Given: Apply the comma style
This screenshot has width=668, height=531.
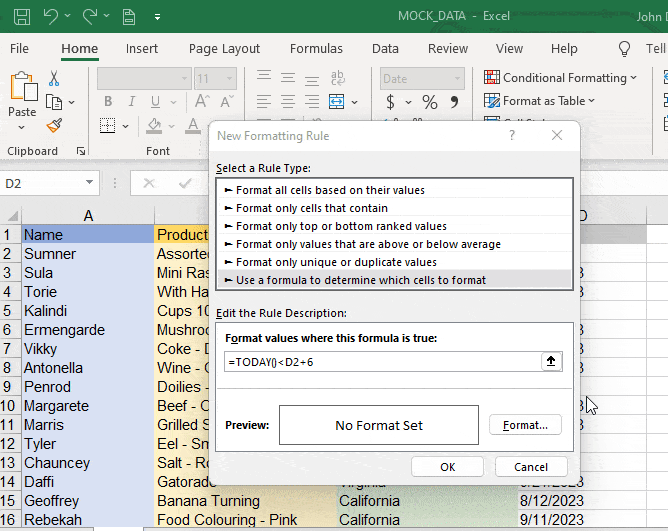Looking at the screenshot, I should [x=454, y=101].
